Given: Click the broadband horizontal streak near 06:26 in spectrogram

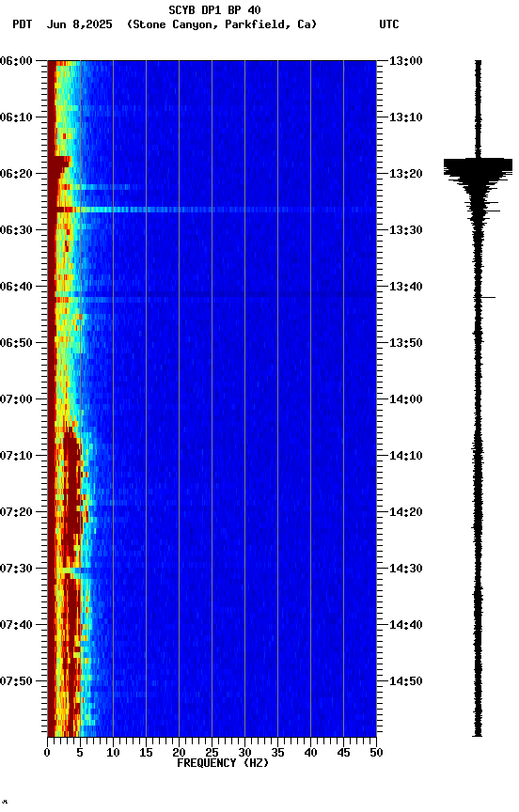Looking at the screenshot, I should coord(212,210).
